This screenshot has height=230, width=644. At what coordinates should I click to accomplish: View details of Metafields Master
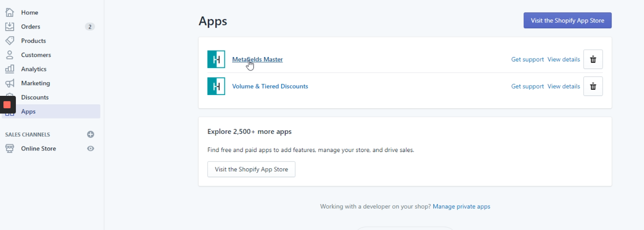click(x=563, y=60)
